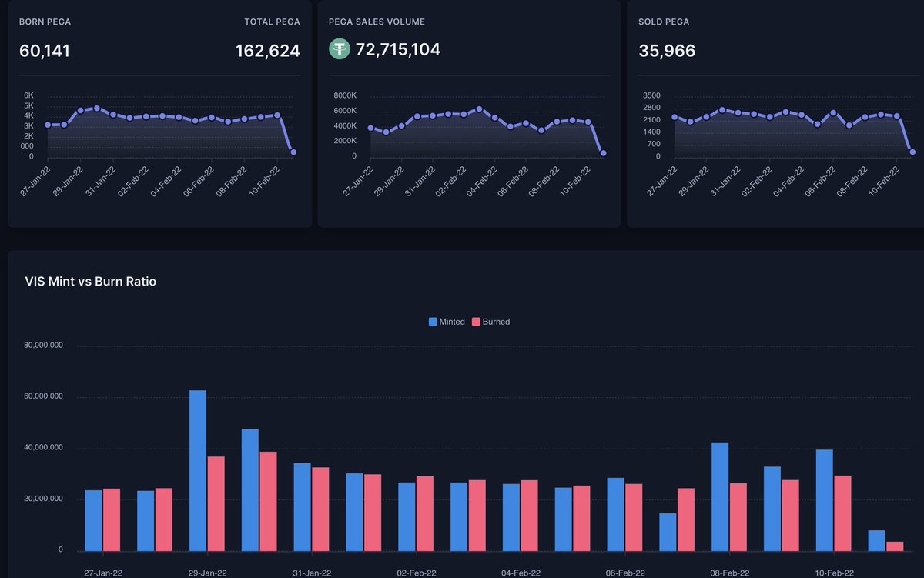Image resolution: width=924 pixels, height=578 pixels.
Task: Click the first data point in Born Pega chart
Action: click(48, 125)
